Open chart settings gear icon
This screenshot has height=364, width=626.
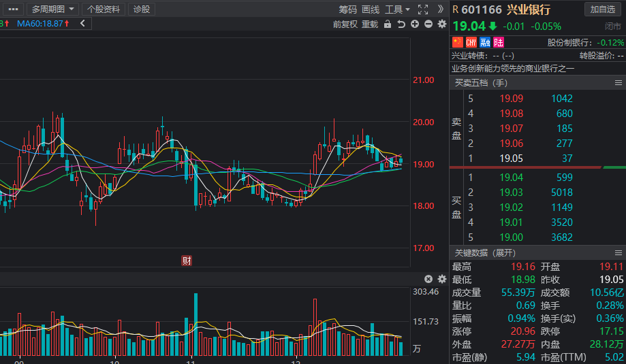click(441, 24)
